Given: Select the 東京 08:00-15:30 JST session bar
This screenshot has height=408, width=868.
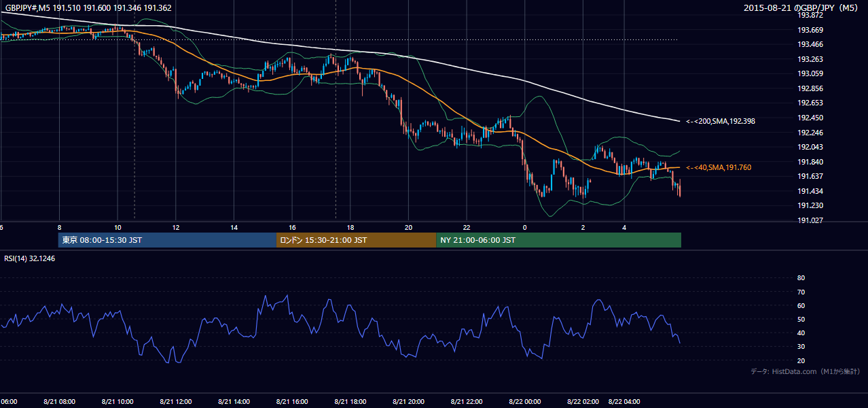Looking at the screenshot, I should [167, 240].
